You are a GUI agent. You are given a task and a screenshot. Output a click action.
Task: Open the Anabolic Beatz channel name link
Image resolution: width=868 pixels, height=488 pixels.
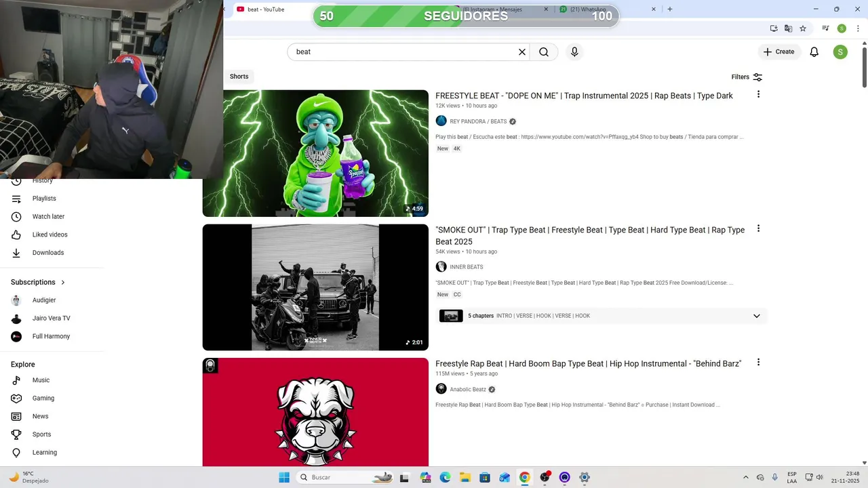pyautogui.click(x=468, y=390)
